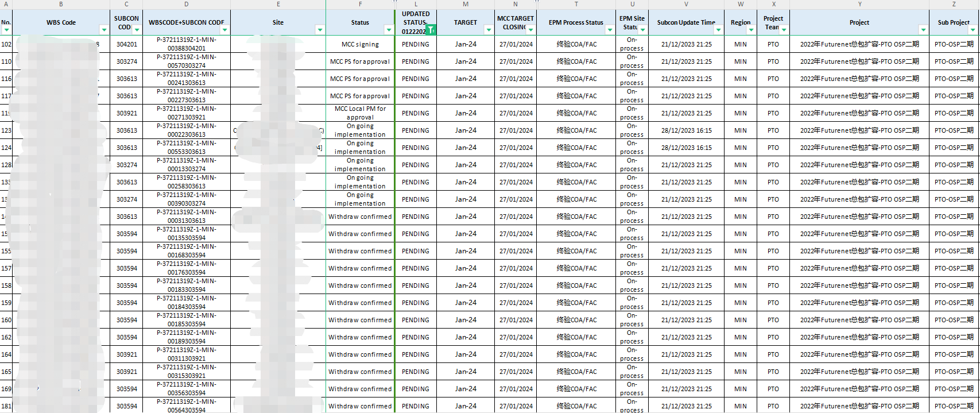Select column X by its header letter
This screenshot has height=413, width=980.
point(773,4)
